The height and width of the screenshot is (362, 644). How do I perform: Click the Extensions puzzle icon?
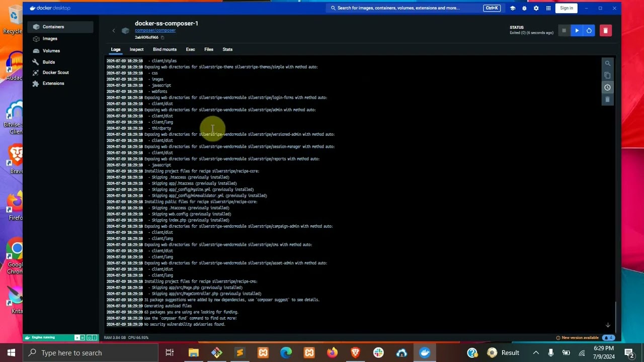(36, 83)
